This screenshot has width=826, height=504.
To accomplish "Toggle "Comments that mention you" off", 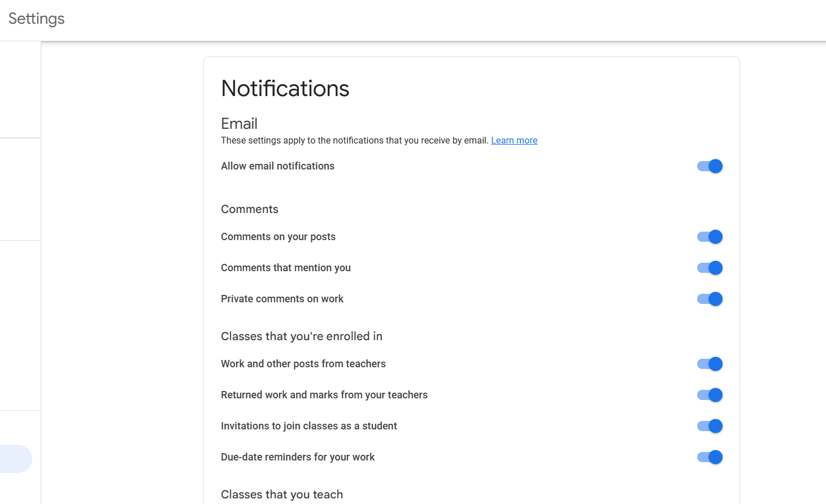I will pyautogui.click(x=709, y=267).
